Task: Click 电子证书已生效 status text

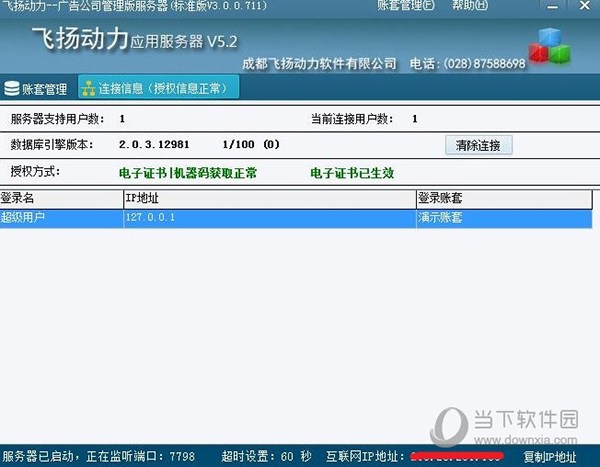Action: [x=352, y=173]
